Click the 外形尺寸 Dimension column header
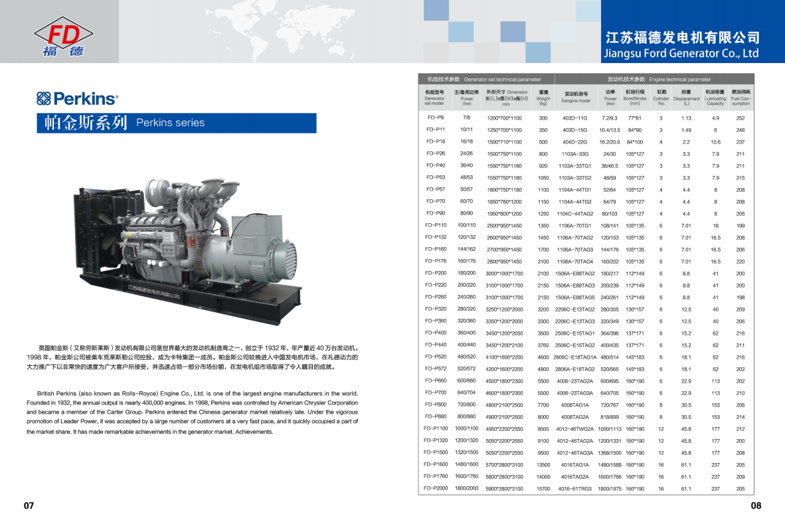The image size is (785, 532). [x=506, y=98]
